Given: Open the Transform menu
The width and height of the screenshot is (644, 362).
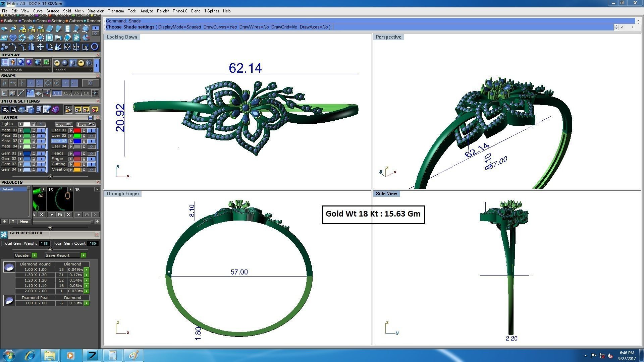Looking at the screenshot, I should 116,11.
